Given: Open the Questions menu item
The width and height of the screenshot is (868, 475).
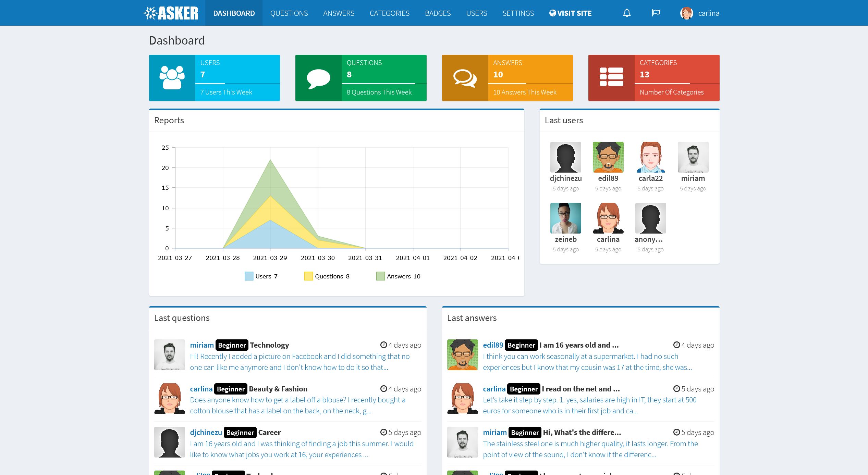Looking at the screenshot, I should (289, 13).
